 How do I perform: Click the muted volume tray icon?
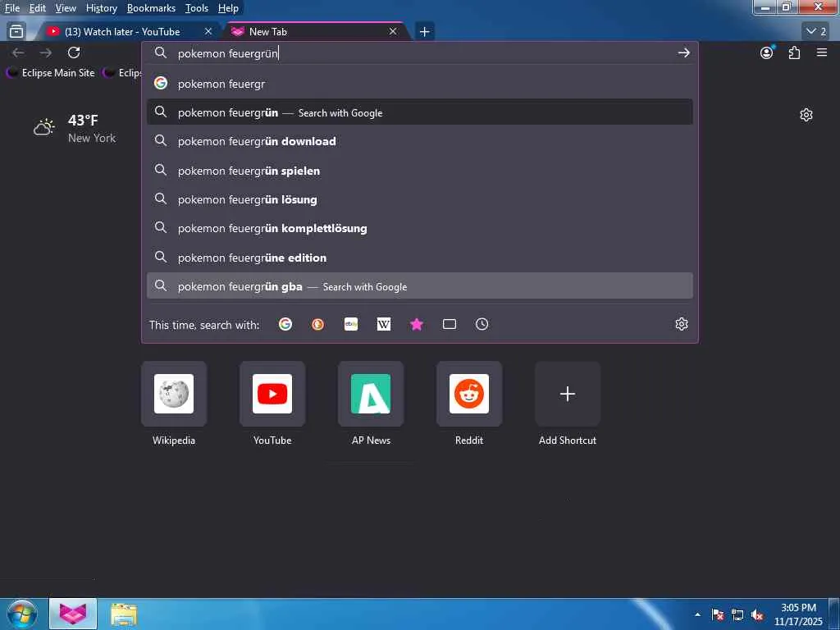tap(757, 614)
